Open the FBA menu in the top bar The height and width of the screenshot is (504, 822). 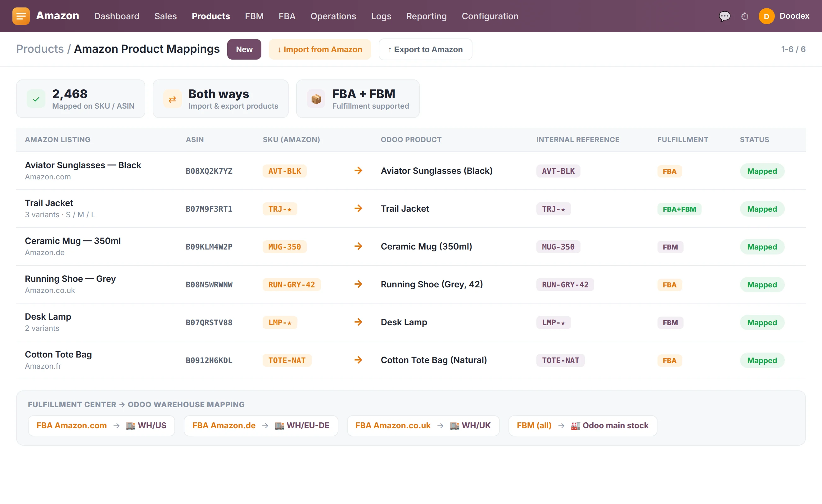click(287, 16)
